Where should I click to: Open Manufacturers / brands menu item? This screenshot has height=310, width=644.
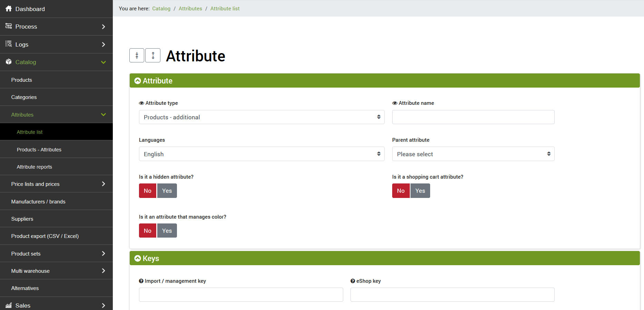38,202
